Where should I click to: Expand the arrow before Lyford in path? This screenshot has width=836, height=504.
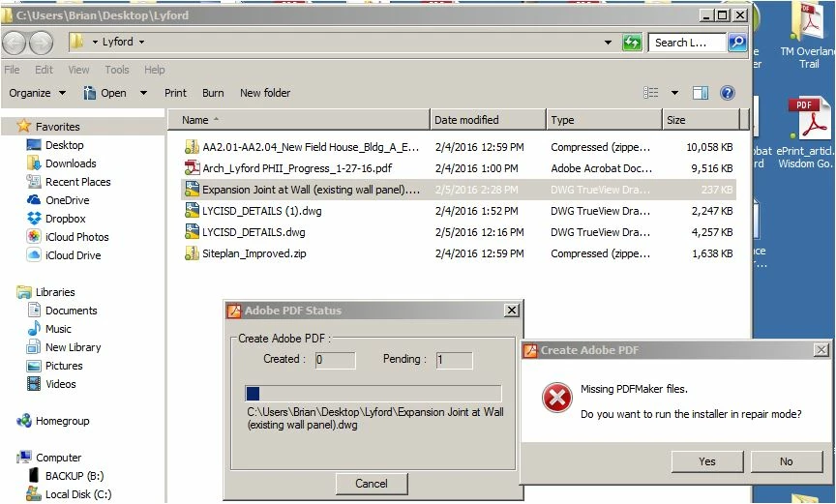(x=95, y=42)
